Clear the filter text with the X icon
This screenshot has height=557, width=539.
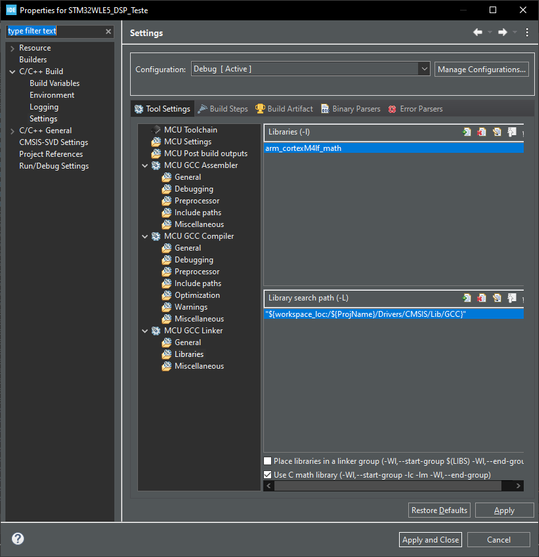pyautogui.click(x=108, y=32)
